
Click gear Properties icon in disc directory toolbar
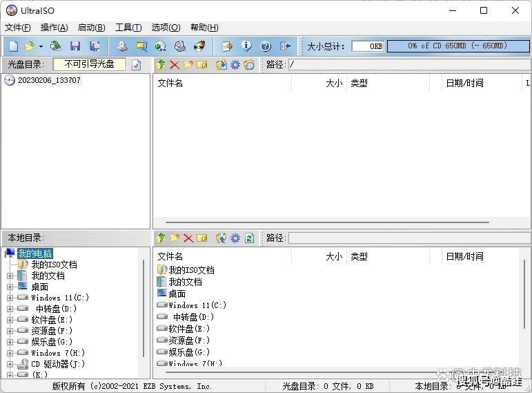click(x=235, y=64)
